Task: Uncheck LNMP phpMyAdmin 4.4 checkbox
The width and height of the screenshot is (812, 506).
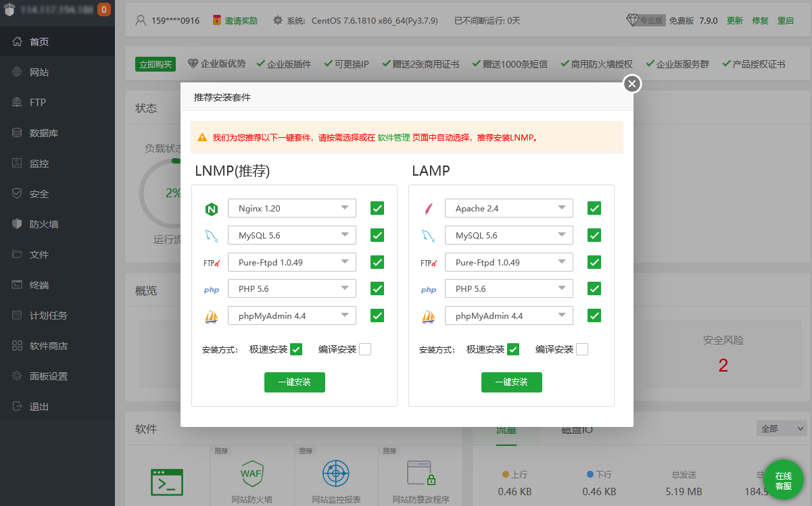Action: tap(377, 315)
